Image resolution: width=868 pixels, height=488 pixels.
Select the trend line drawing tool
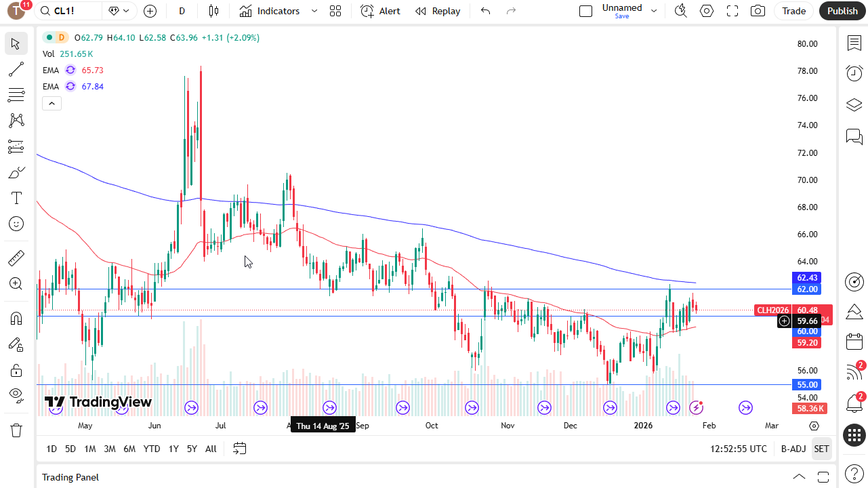16,69
